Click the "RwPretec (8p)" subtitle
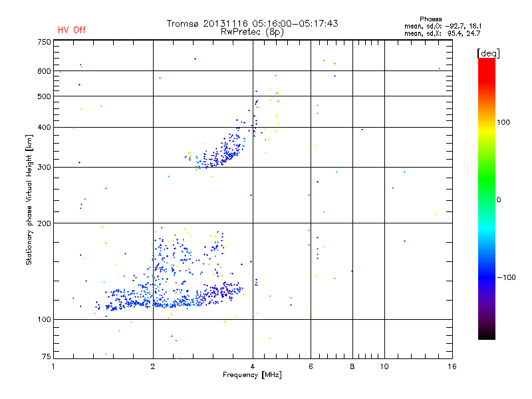The width and height of the screenshot is (532, 399). click(252, 32)
